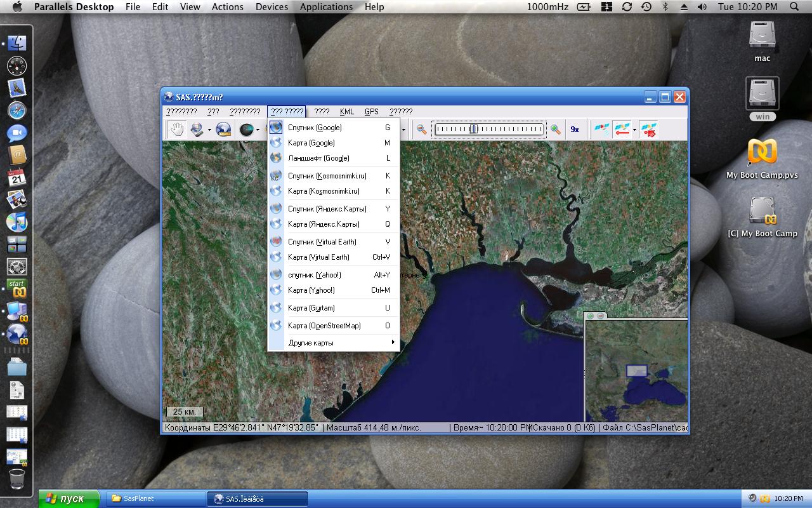812x508 pixels.
Task: Click the selection operations toolbar icon
Action: 197,130
